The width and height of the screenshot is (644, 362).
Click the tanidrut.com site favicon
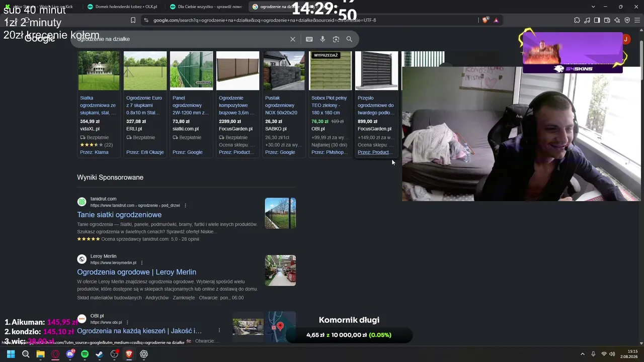point(82,202)
